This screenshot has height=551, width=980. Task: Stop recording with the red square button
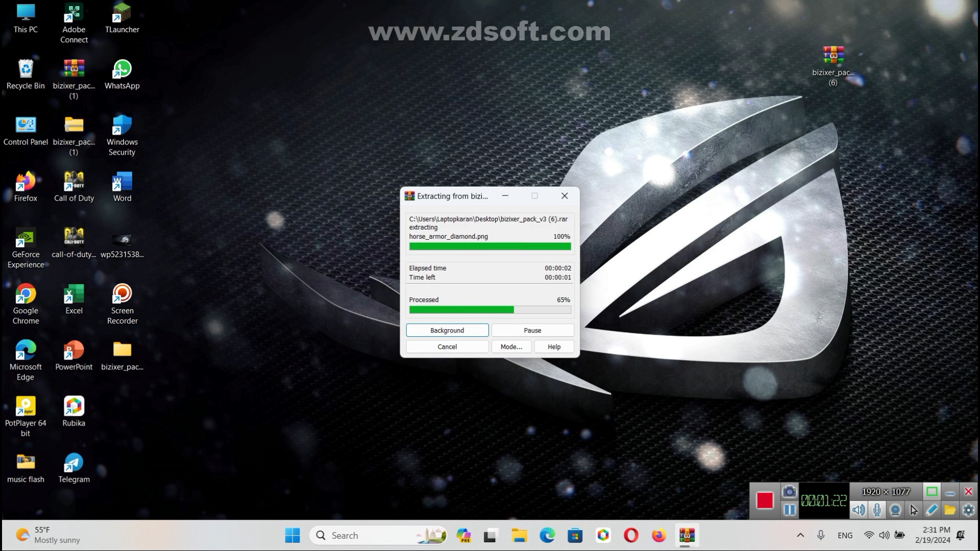(x=765, y=500)
